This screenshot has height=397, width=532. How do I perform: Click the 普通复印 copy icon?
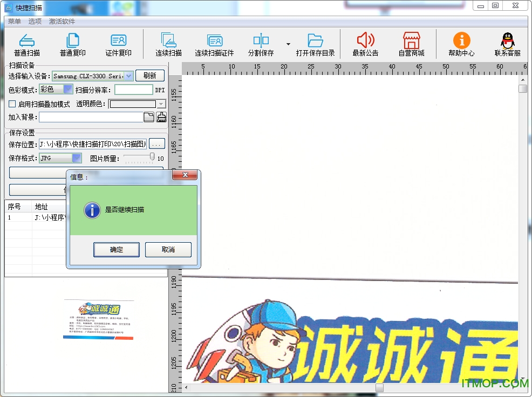[73, 40]
